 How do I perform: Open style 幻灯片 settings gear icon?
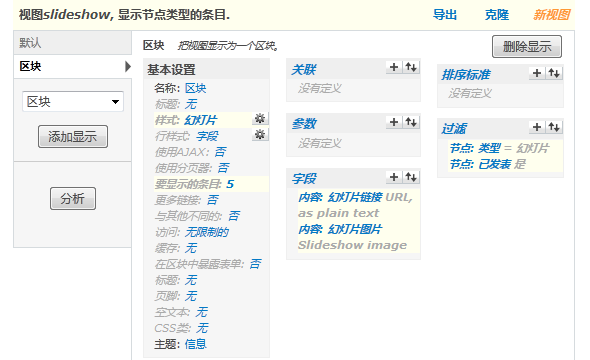point(260,119)
